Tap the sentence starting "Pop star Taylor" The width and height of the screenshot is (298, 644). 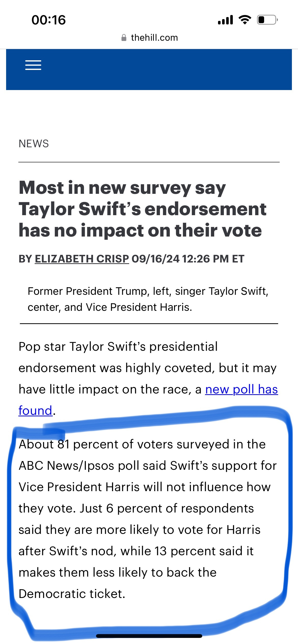[148, 378]
